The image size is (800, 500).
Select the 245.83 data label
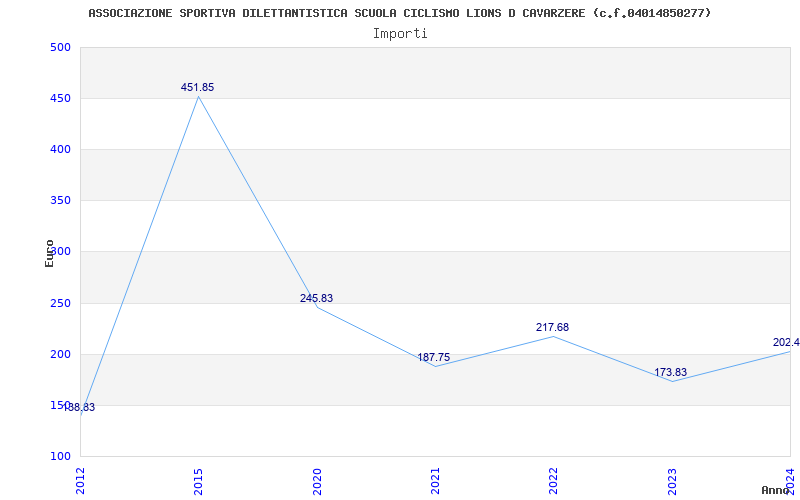click(x=316, y=298)
